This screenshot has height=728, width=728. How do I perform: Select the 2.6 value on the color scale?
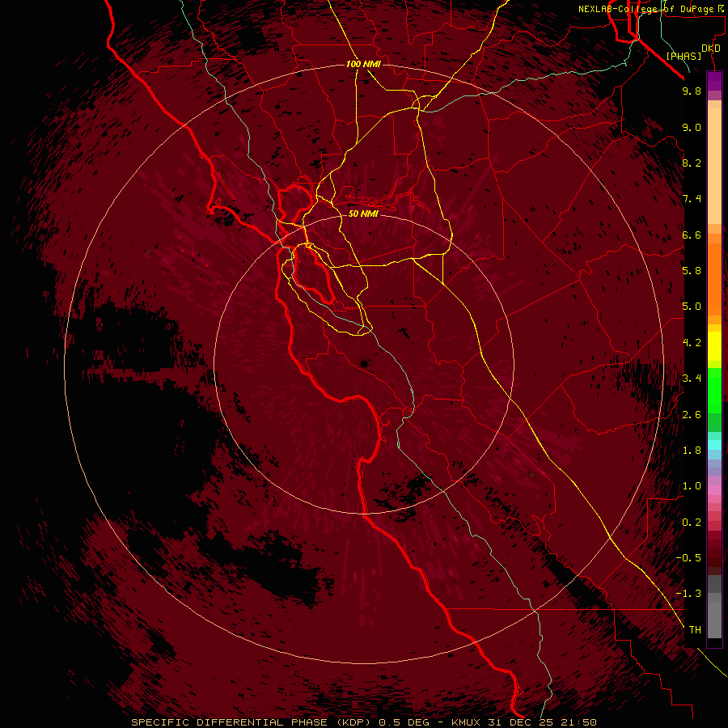click(692, 415)
